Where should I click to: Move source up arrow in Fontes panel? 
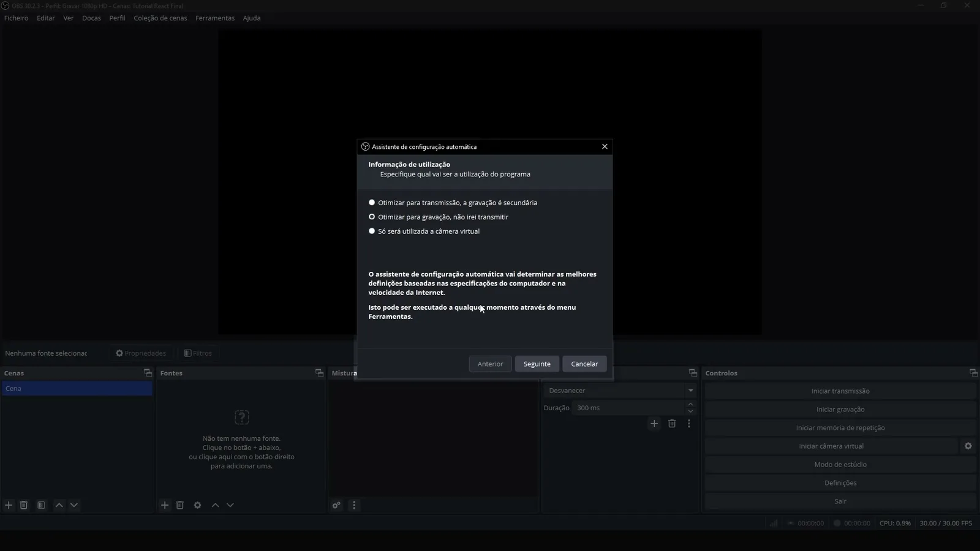(216, 505)
